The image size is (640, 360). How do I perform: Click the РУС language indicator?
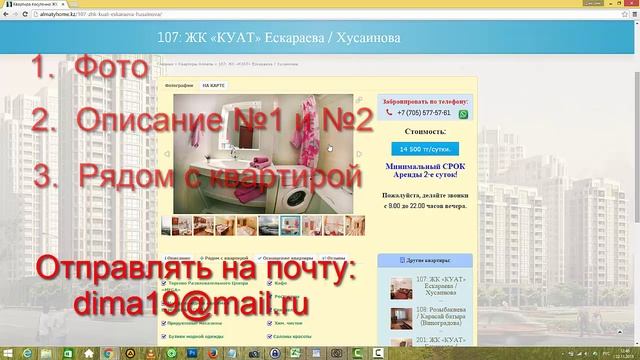click(606, 353)
